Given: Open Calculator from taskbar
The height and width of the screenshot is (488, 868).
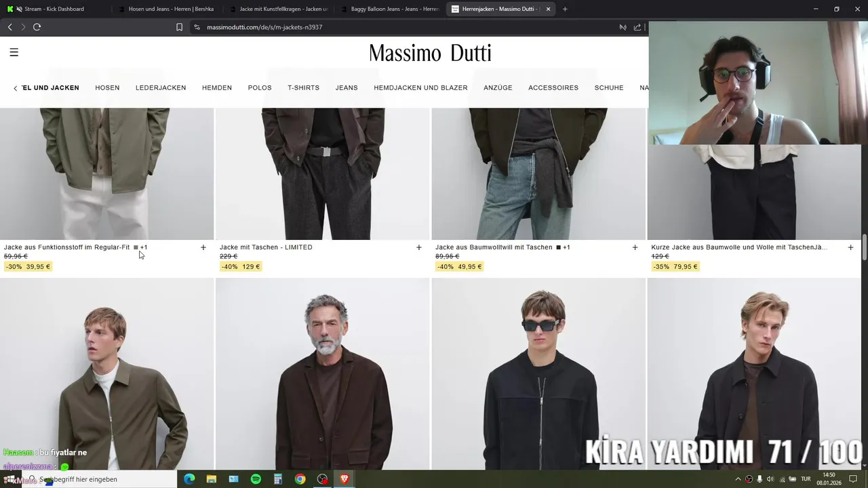Looking at the screenshot, I should click(x=278, y=479).
